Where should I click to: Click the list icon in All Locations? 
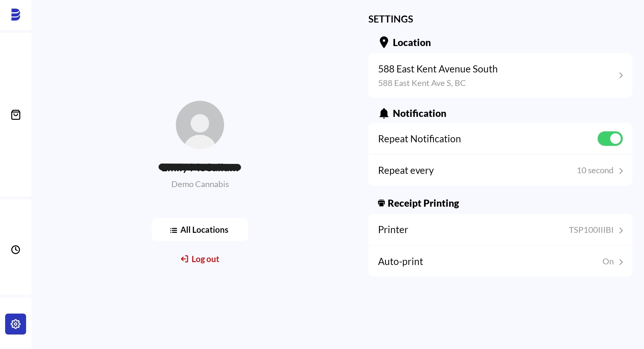174,230
